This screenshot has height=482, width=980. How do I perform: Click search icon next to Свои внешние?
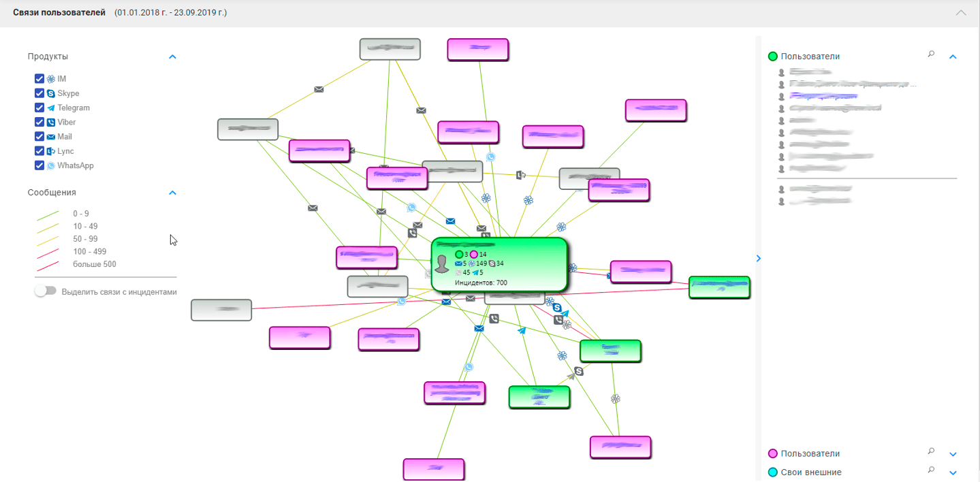[931, 470]
